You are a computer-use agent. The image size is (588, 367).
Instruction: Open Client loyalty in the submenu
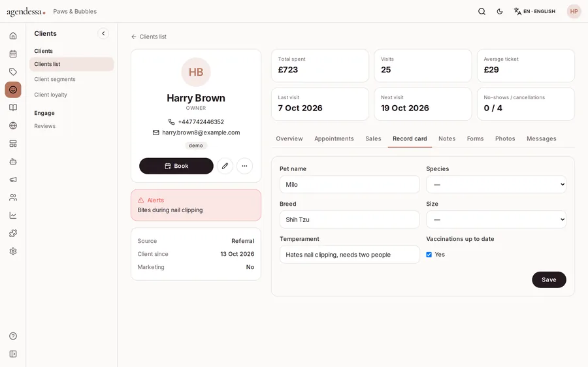[50, 95]
